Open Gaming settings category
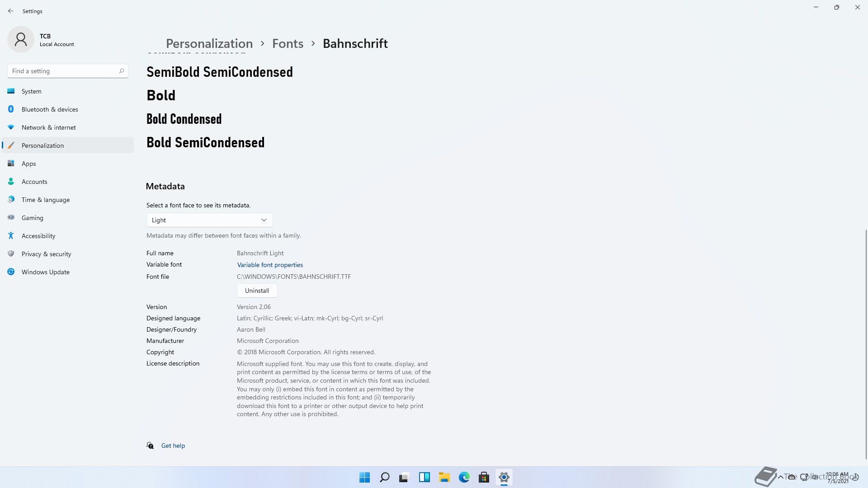Viewport: 868px width, 488px height. (x=68, y=218)
